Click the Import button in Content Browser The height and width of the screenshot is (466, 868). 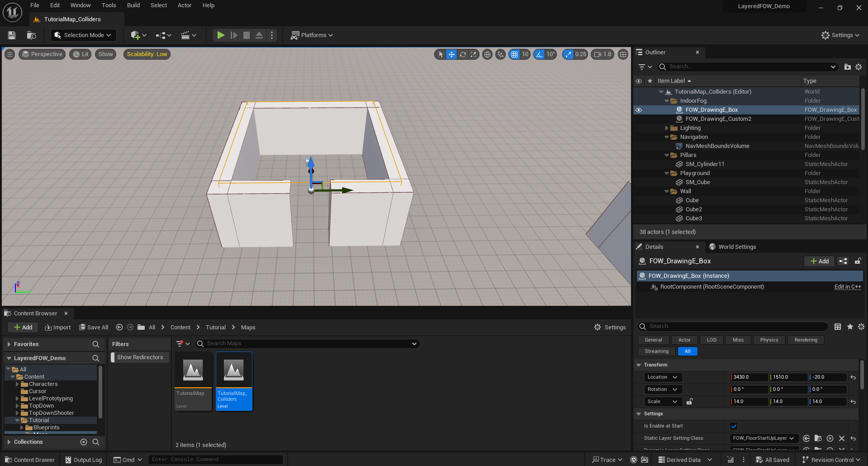click(x=58, y=328)
